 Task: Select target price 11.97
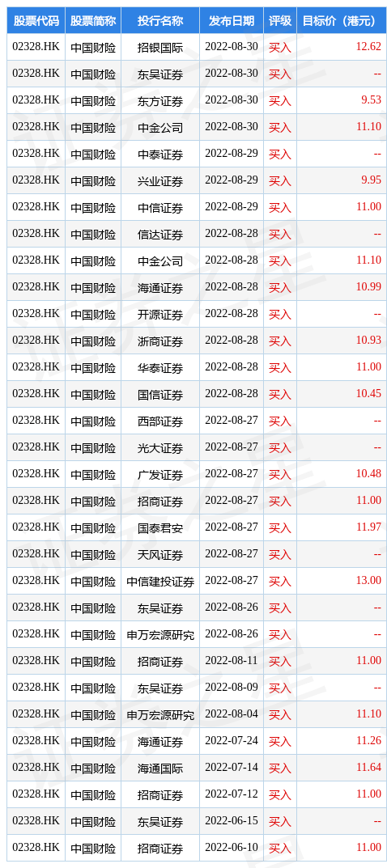coord(368,527)
